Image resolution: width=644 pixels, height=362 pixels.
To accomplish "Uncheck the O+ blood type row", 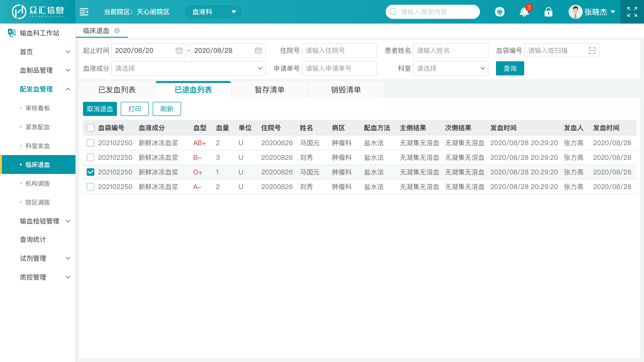I will coord(91,172).
